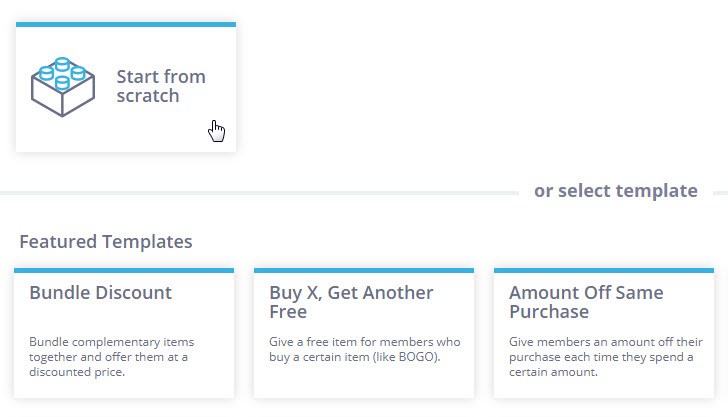Image resolution: width=728 pixels, height=417 pixels.
Task: Click the 'Start from scratch' text
Action: 161,86
